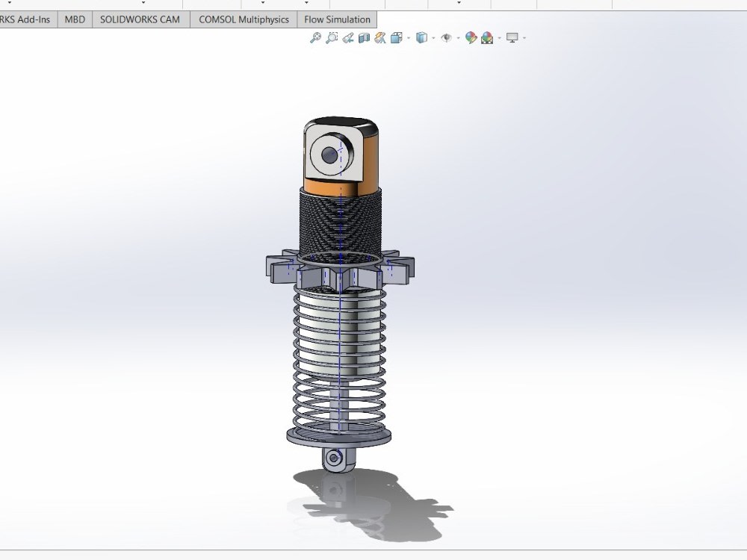The width and height of the screenshot is (747, 560).
Task: Click the Hide/Show Items eye icon
Action: [446, 37]
